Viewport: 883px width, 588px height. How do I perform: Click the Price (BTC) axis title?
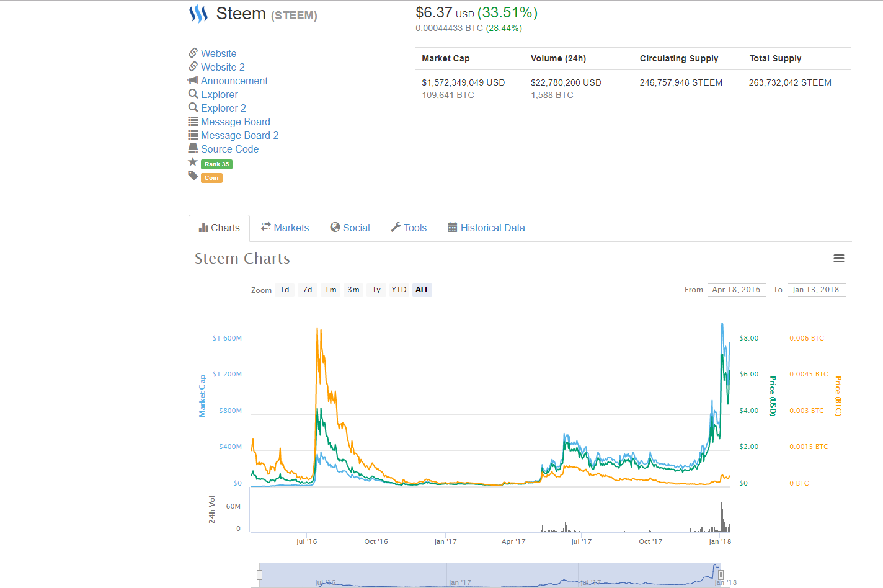pyautogui.click(x=838, y=396)
